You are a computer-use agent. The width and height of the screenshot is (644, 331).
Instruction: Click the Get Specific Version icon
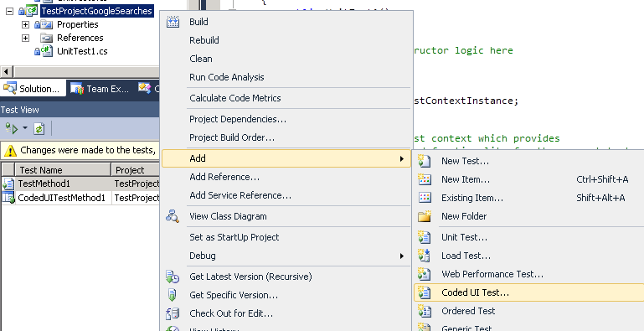(173, 295)
